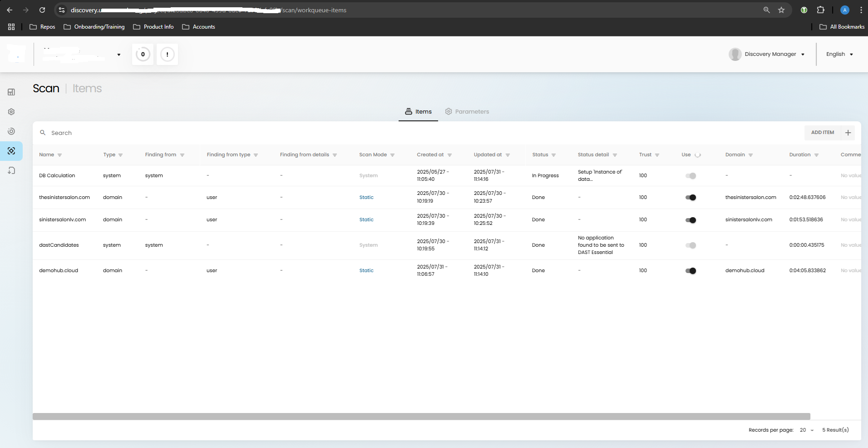Open the Repos bookmark folder
The image size is (868, 448).
click(42, 27)
